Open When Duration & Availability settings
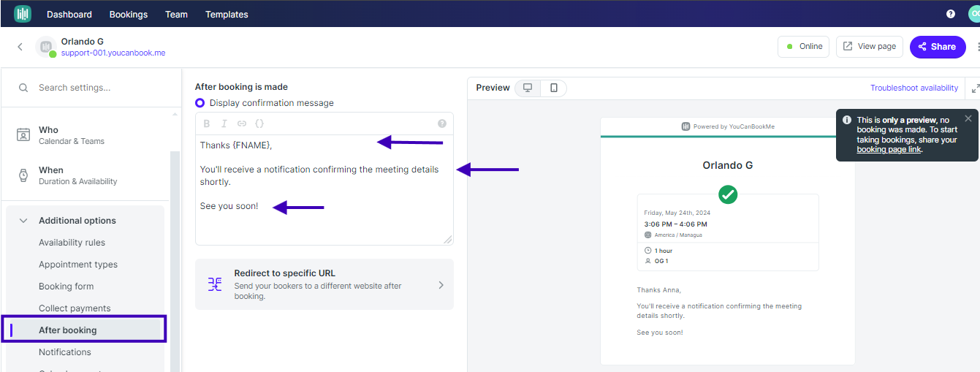 pos(86,175)
